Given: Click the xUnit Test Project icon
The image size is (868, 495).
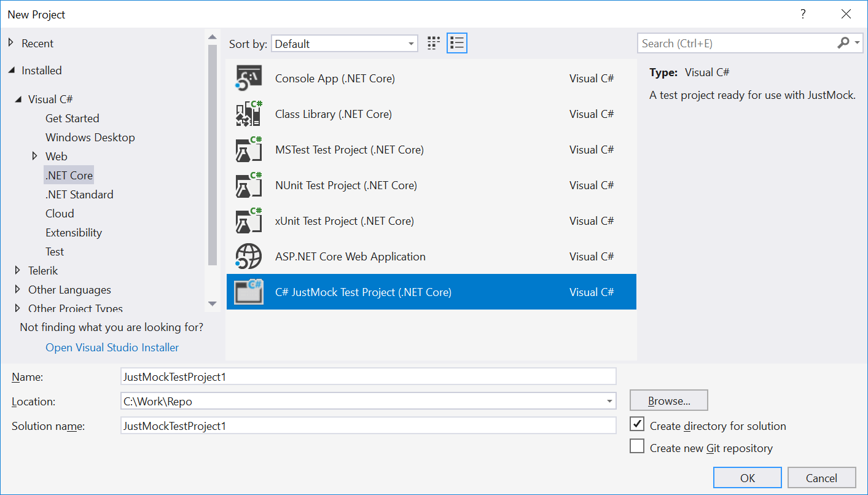Looking at the screenshot, I should point(249,221).
